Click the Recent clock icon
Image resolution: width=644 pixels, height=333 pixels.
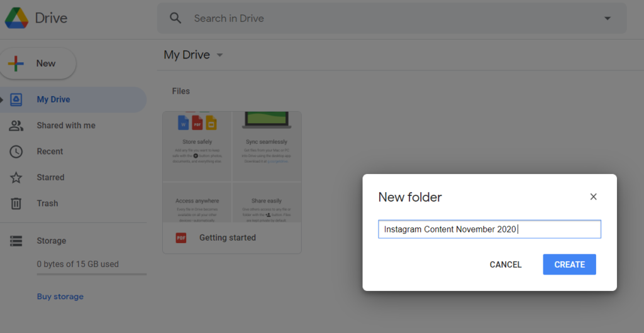(x=16, y=151)
